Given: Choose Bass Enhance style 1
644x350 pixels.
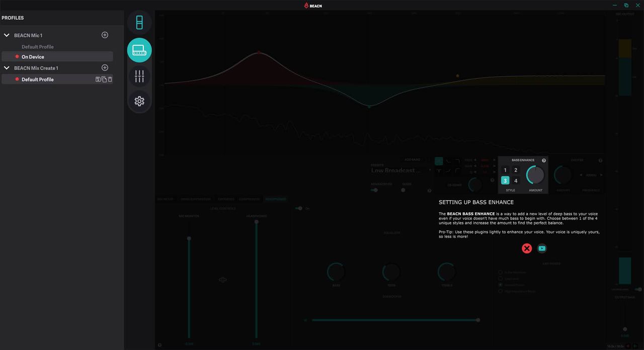Looking at the screenshot, I should (506, 170).
